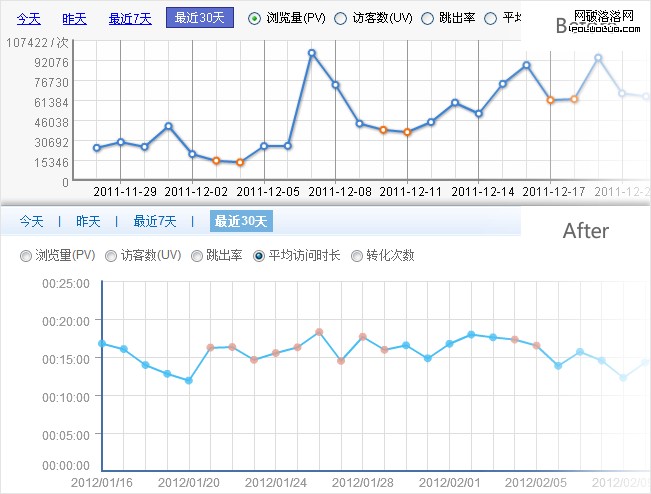Select 跳出率 radio in top chart

click(429, 18)
